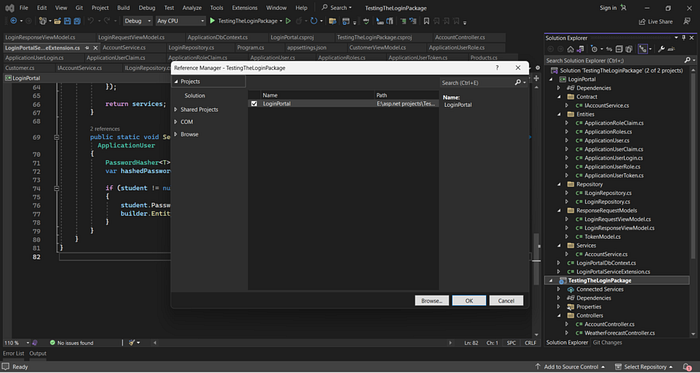Select Solution under Projects in Reference Manager
Image resolution: width=700 pixels, height=373 pixels.
(195, 95)
